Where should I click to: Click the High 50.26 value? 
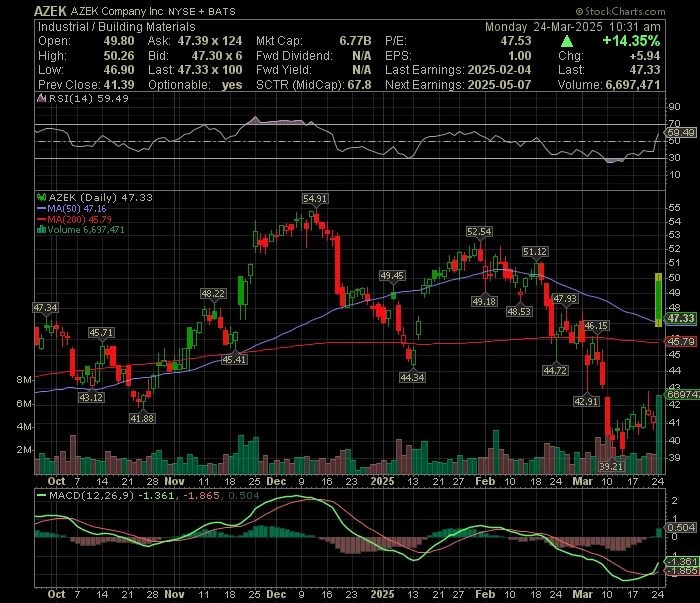[x=119, y=56]
